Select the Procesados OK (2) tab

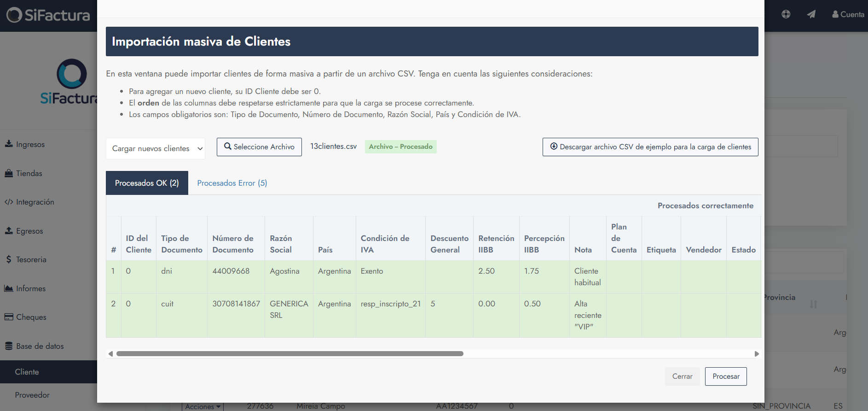147,183
